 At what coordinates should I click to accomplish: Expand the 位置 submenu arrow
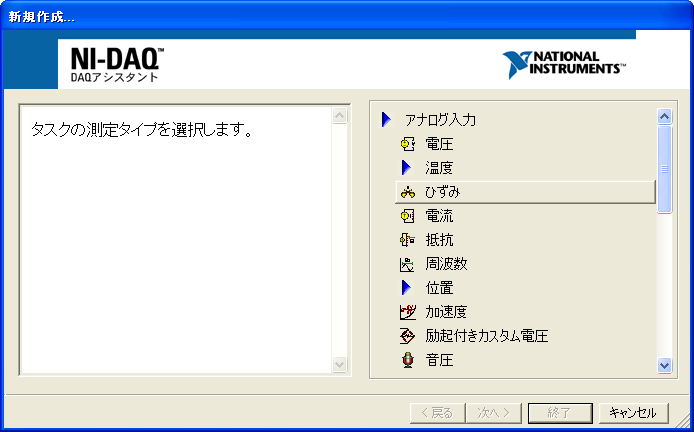pyautogui.click(x=406, y=288)
